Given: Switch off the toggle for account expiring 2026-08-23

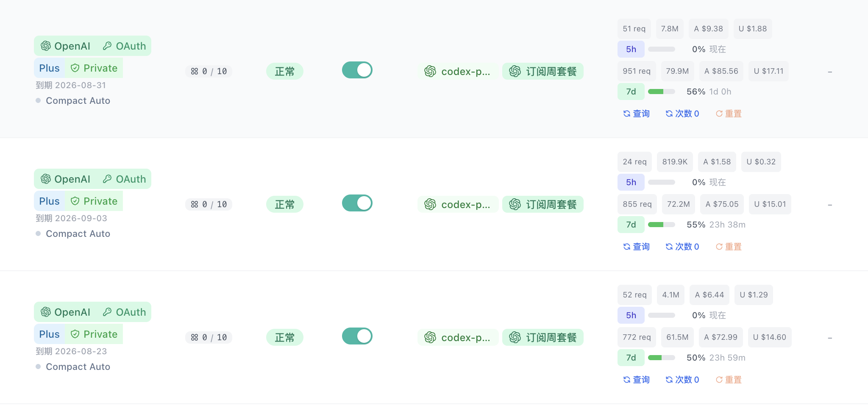Looking at the screenshot, I should pos(357,336).
